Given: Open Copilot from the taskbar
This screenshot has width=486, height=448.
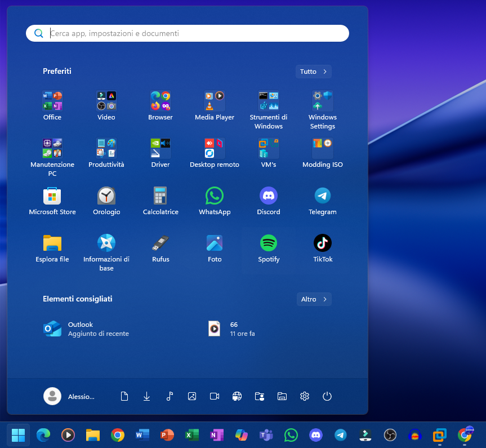Looking at the screenshot, I should 242,435.
